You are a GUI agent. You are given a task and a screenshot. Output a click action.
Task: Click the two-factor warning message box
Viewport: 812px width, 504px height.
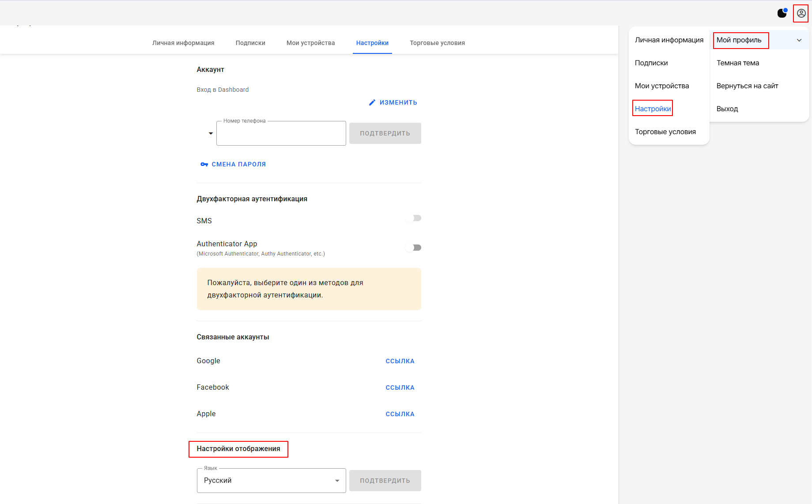(309, 289)
